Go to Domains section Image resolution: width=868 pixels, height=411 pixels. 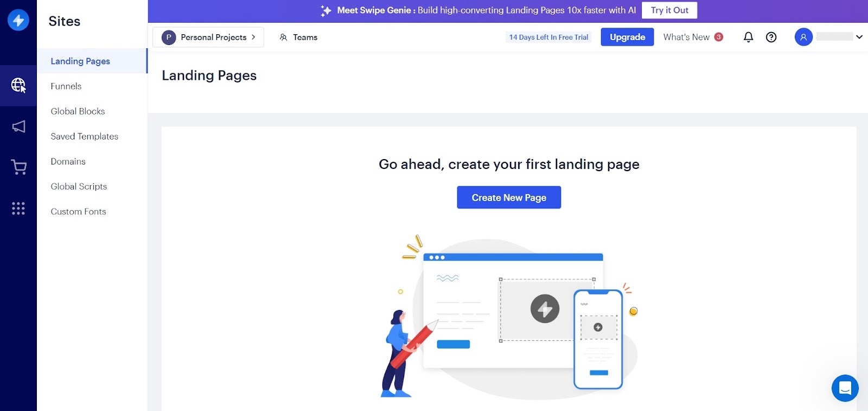pos(68,161)
